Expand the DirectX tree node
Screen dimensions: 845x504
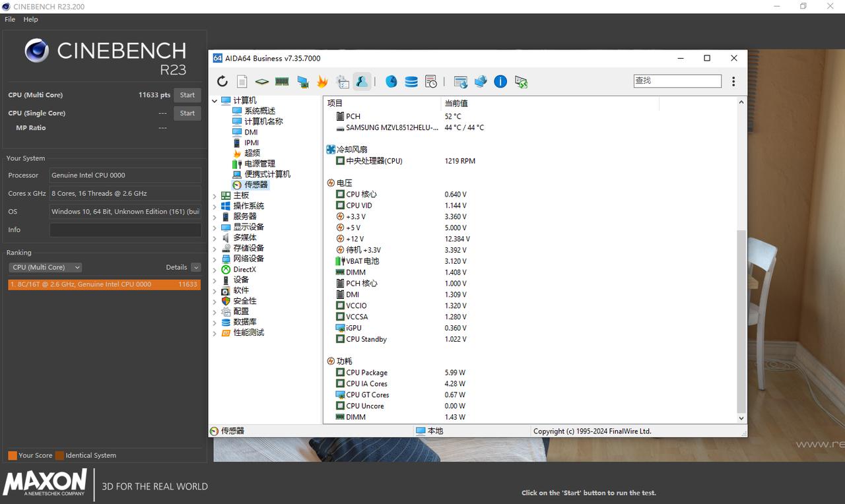coord(215,270)
